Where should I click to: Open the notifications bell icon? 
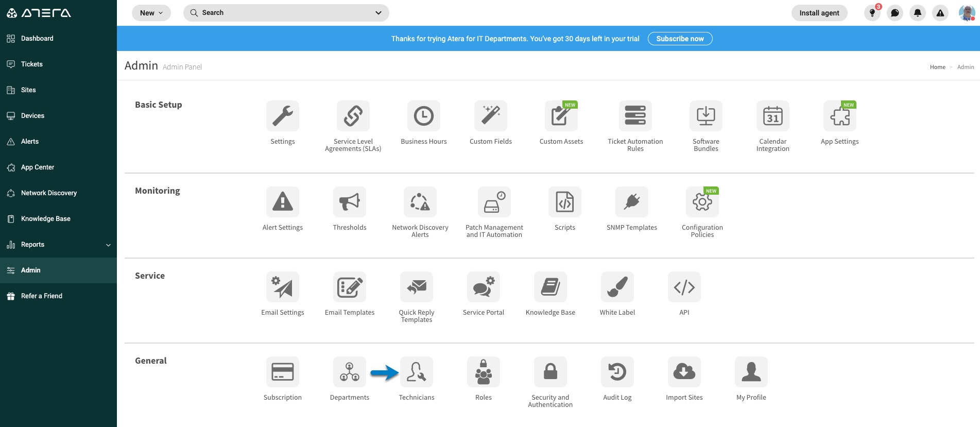918,13
